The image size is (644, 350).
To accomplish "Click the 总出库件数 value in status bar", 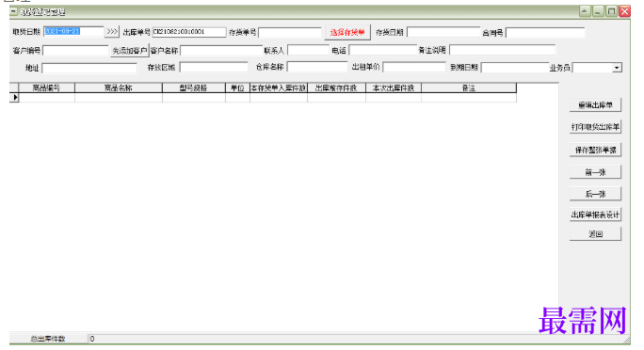I will 92,339.
